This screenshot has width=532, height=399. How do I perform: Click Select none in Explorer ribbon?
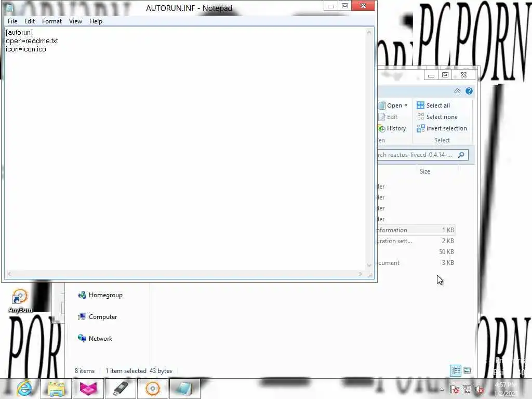(x=437, y=117)
